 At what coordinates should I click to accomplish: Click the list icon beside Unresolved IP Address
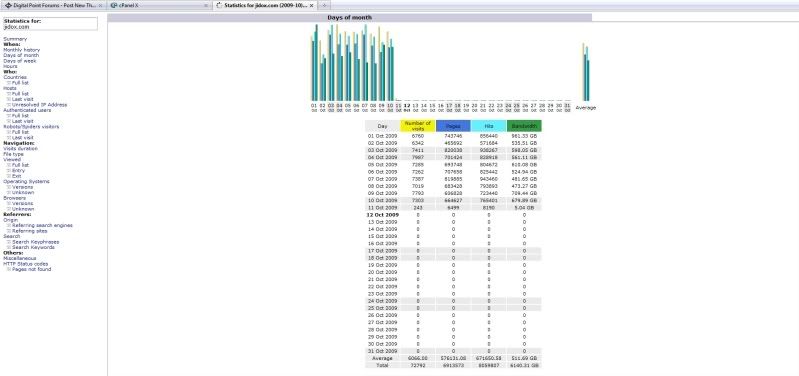(9, 105)
